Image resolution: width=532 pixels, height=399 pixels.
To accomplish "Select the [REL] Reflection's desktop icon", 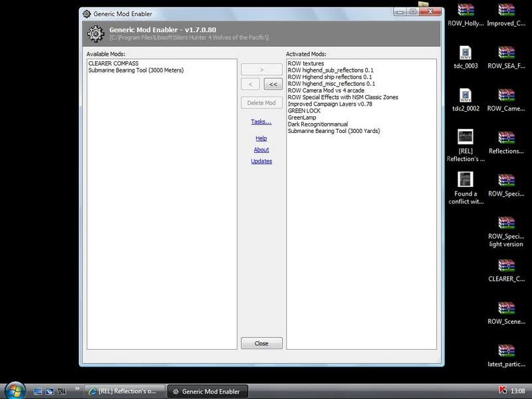I will click(465, 145).
